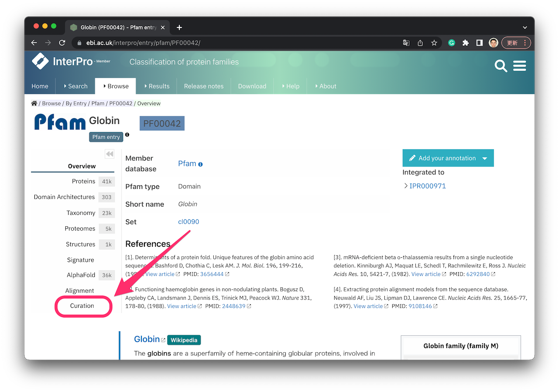Click info icon beside Pfam member database
The height and width of the screenshot is (392, 559).
pyautogui.click(x=201, y=164)
